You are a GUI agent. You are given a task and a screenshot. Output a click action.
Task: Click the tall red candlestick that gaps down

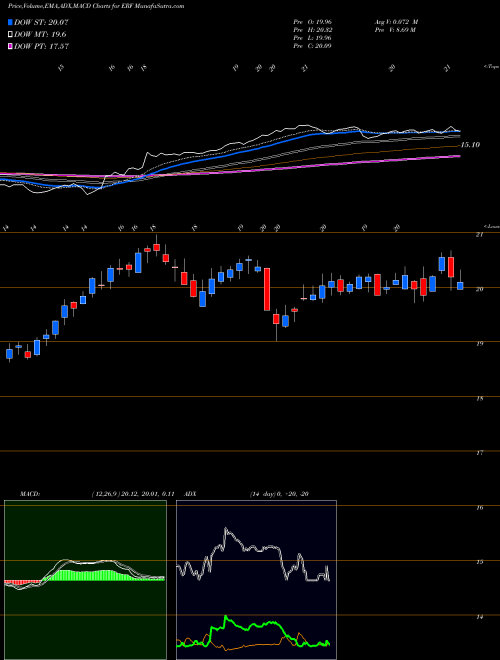267,289
